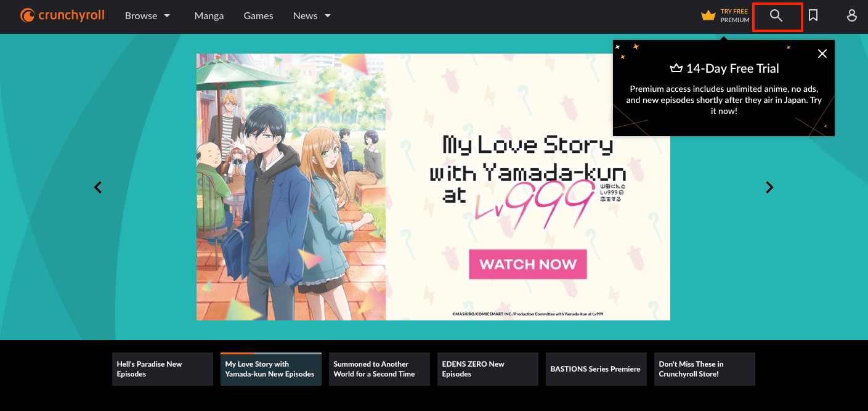
Task: Select BASTIONS Series Premiere tab
Action: tap(596, 369)
